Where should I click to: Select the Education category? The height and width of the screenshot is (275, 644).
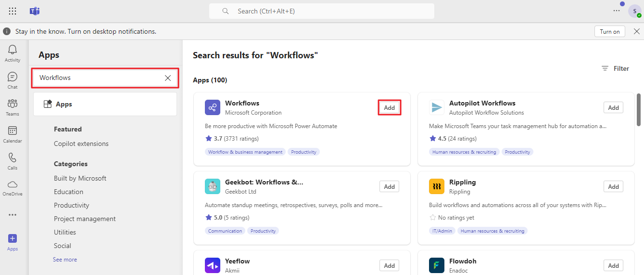point(68,192)
